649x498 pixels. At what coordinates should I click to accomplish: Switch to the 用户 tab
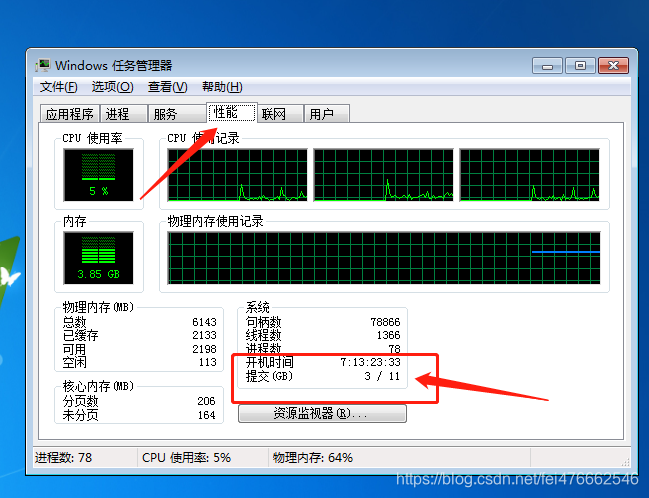click(327, 114)
